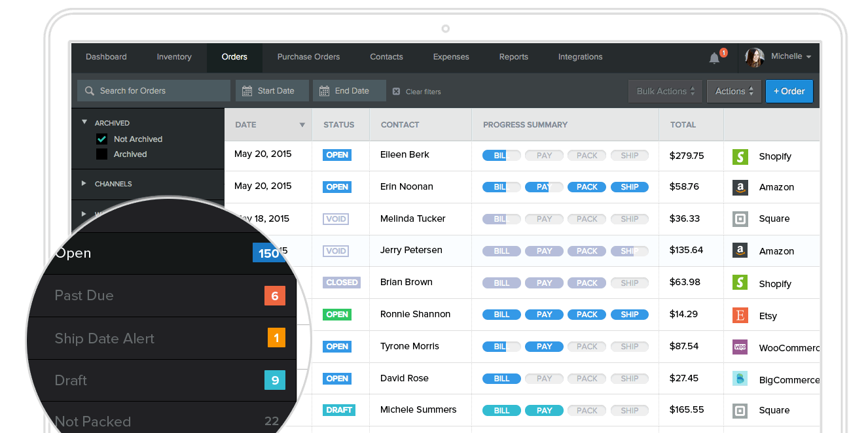Click the Square icon in Melinda Tucker's row
This screenshot has height=433, width=868.
pyautogui.click(x=740, y=218)
